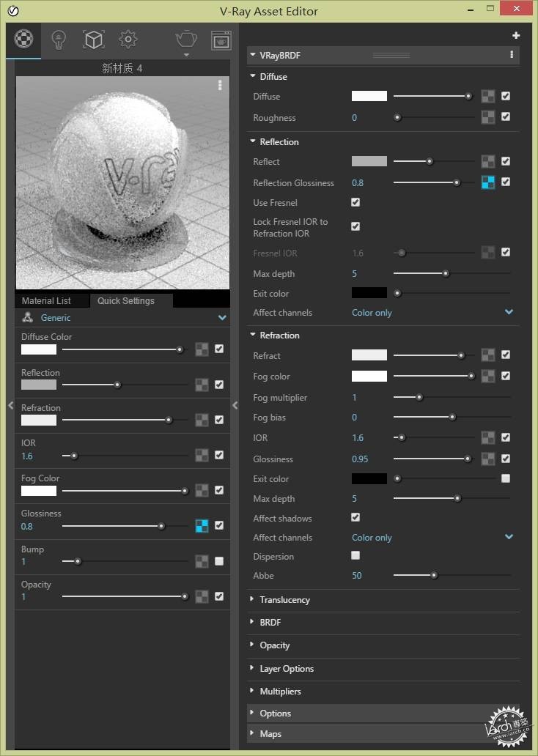This screenshot has width=538, height=756.
Task: Click Reflection Glossiness value 0.8 field
Action: coord(358,182)
